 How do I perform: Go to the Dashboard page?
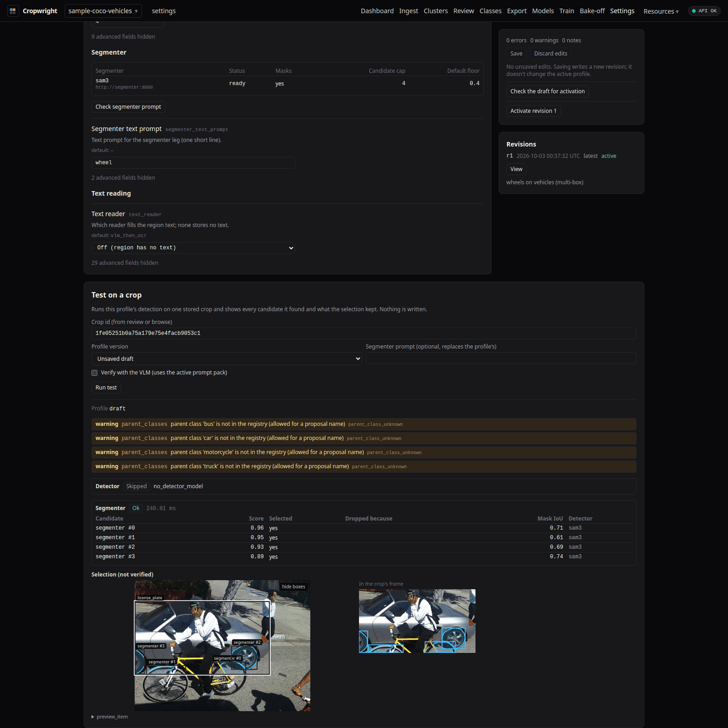[377, 11]
